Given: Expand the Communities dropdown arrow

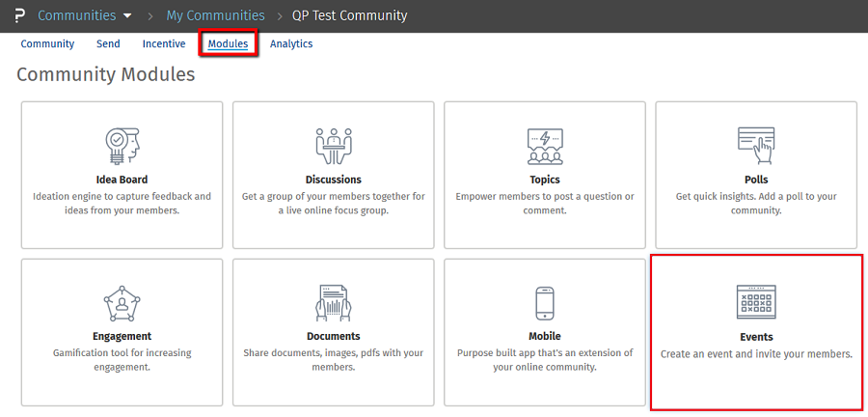Looking at the screenshot, I should coord(128,16).
